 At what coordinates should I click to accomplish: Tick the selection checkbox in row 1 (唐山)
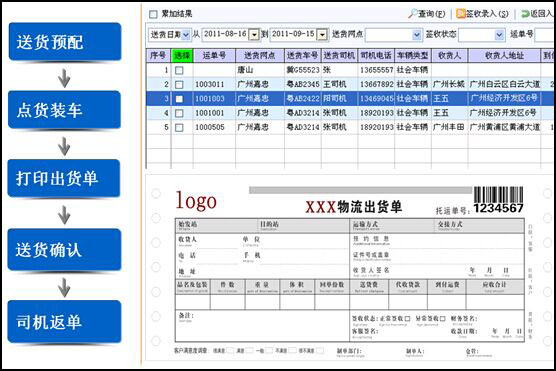click(179, 70)
